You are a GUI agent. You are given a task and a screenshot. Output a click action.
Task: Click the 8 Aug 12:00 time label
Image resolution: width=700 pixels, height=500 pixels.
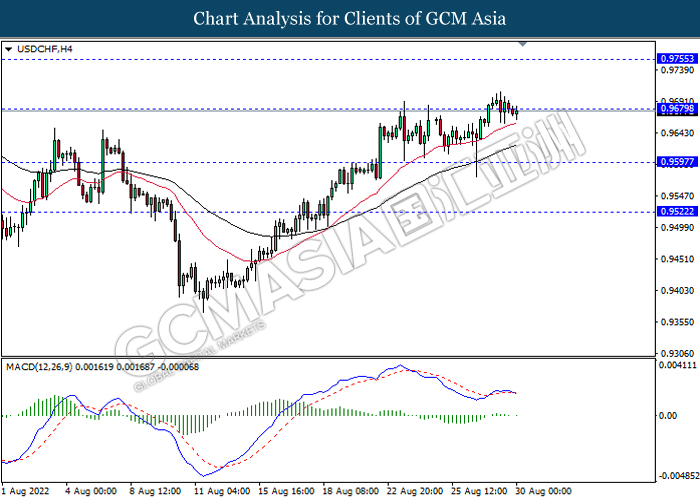pos(155,491)
